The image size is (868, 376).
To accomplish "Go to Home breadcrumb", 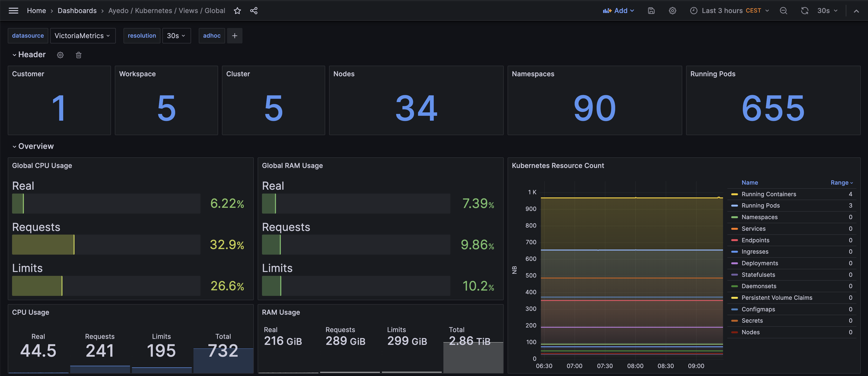I will point(36,10).
